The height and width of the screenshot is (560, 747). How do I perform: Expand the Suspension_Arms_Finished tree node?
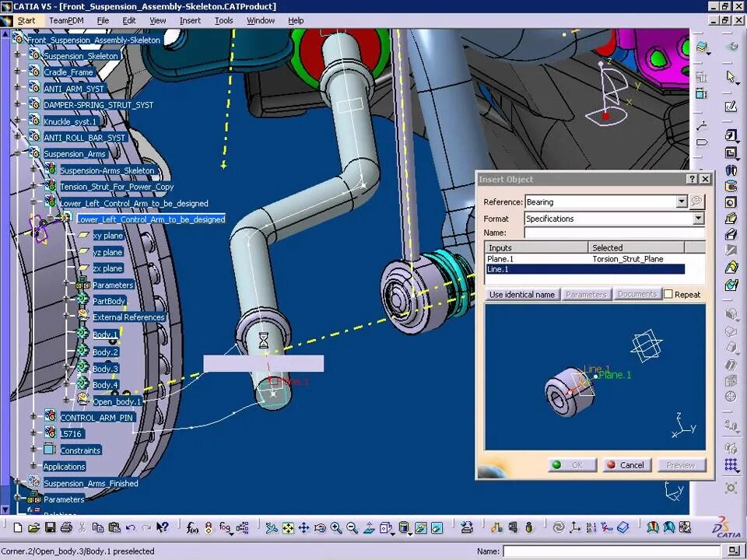[x=18, y=483]
